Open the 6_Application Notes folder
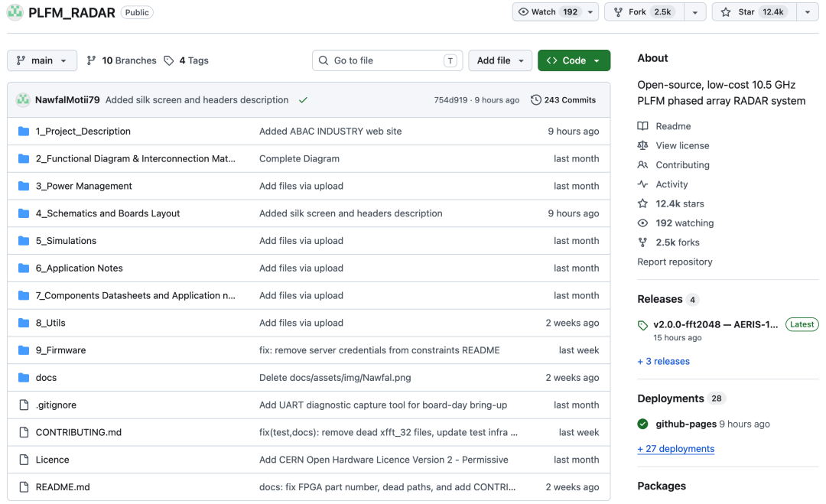 (79, 268)
